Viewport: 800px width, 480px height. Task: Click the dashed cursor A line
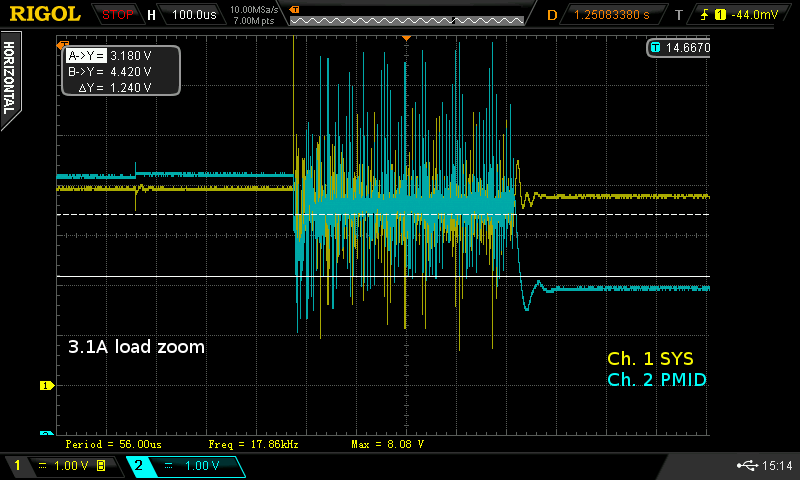pos(383,215)
